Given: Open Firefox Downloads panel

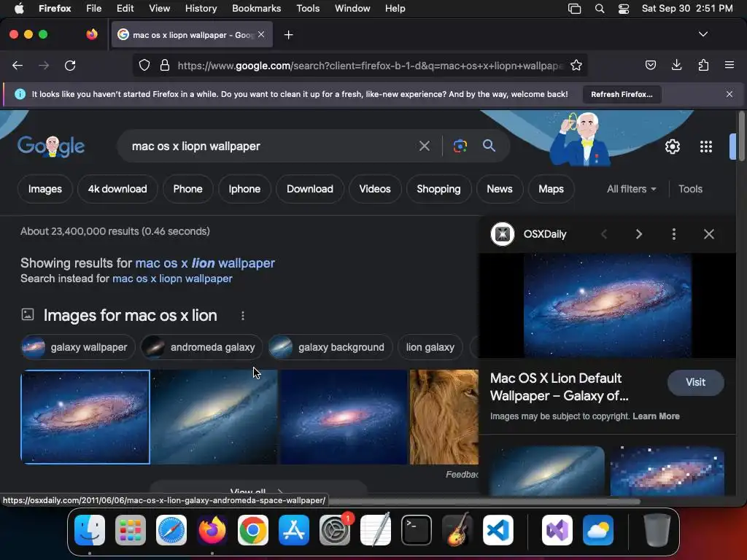Looking at the screenshot, I should tap(676, 65).
